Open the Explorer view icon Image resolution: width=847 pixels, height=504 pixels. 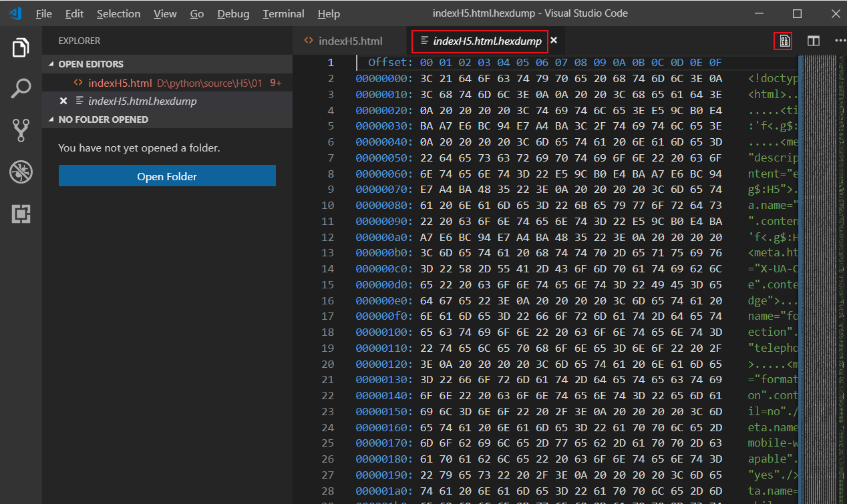point(20,47)
